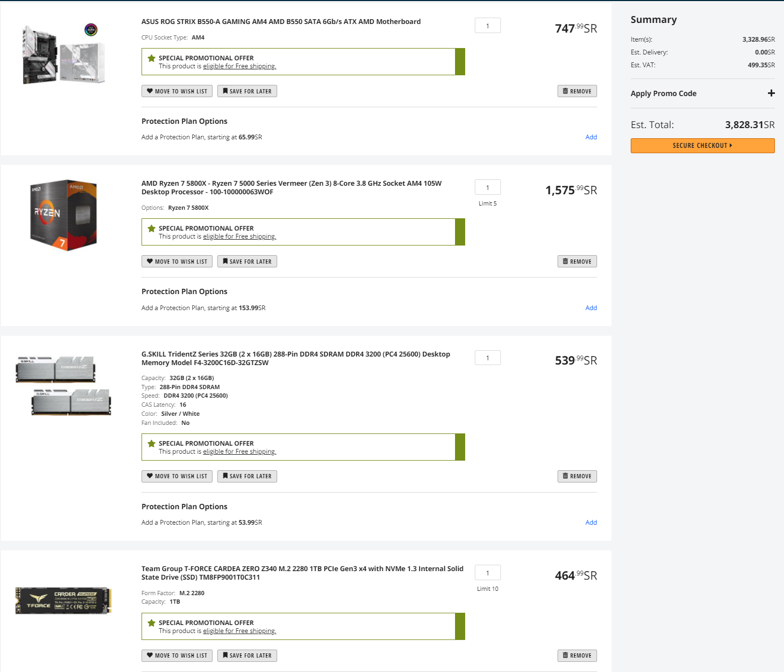Image resolution: width=784 pixels, height=672 pixels.
Task: Click G.SKILL memory price 539.99SR
Action: [x=576, y=360]
